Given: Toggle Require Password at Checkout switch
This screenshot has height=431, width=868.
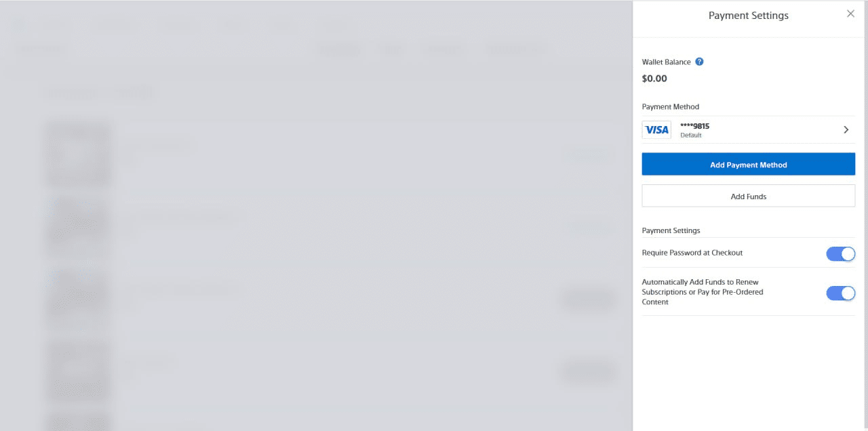Looking at the screenshot, I should [x=840, y=253].
